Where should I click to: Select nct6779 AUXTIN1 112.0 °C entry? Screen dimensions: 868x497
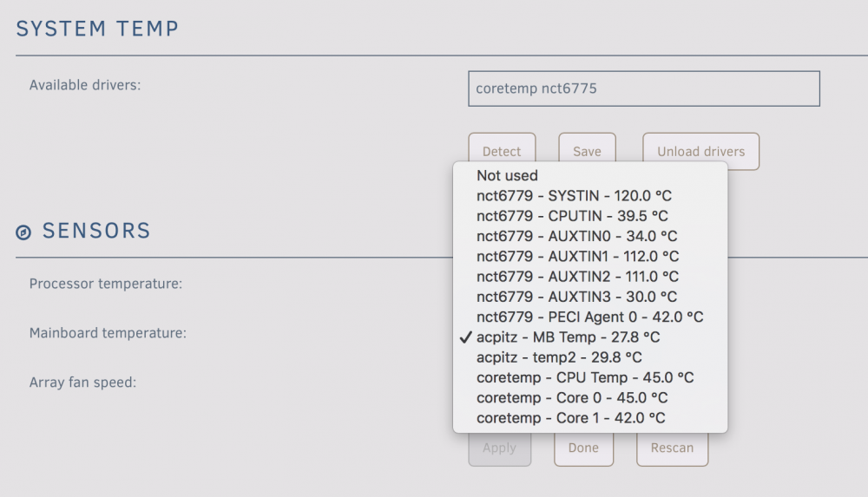(590, 256)
